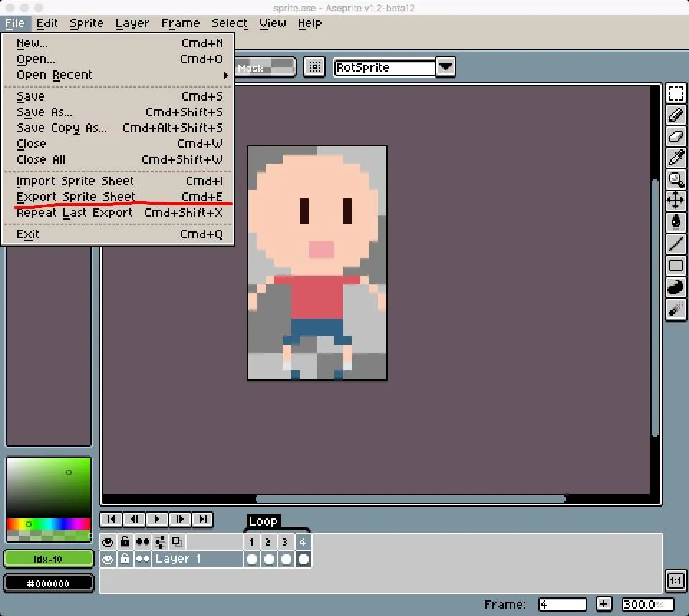Select the Move tool
The image size is (689, 616).
pyautogui.click(x=676, y=200)
